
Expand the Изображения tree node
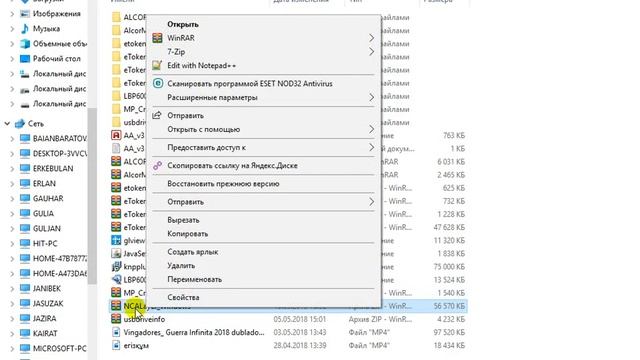[x=12, y=14]
